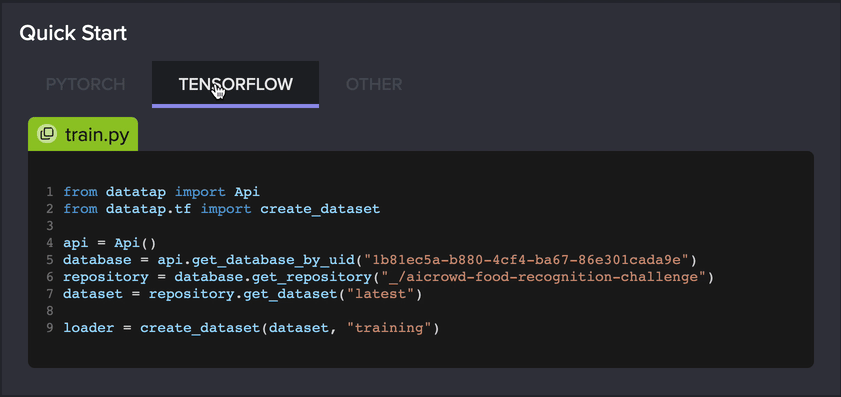This screenshot has height=397, width=841.
Task: Click the aicrowd-food-recognition-challenge repository string
Action: pyautogui.click(x=538, y=277)
